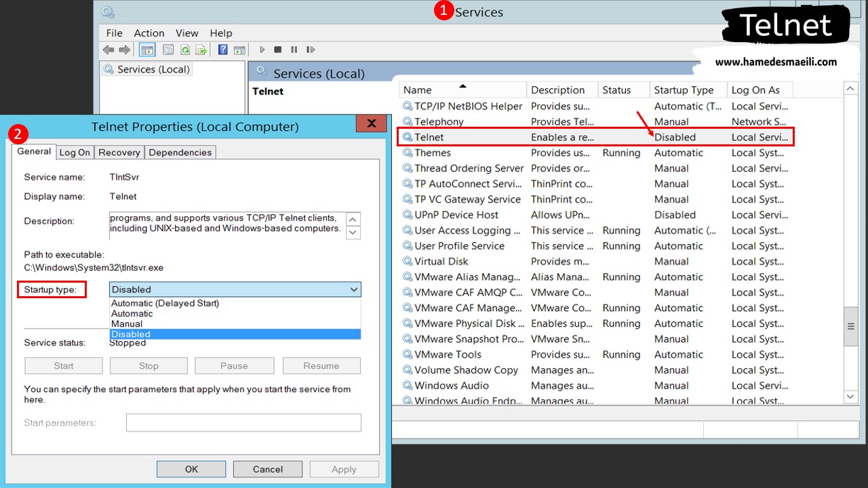868x488 pixels.
Task: Open the View menu
Action: (x=187, y=33)
